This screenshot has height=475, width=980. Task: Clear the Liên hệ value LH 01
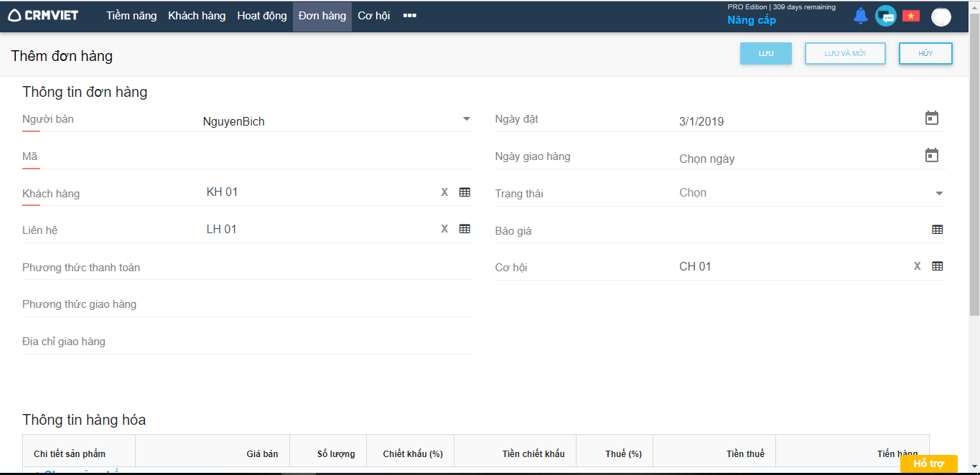pyautogui.click(x=444, y=229)
